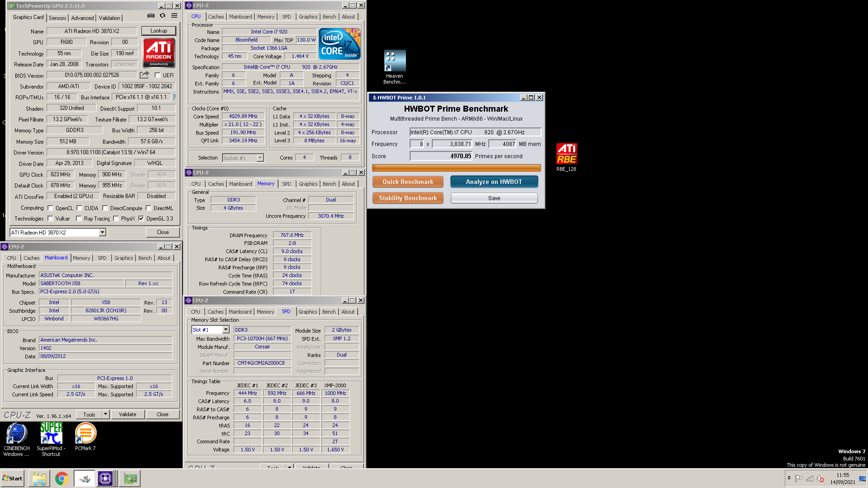This screenshot has width=868, height=488.
Task: Toggle Vulkan checkbox
Action: [x=50, y=219]
